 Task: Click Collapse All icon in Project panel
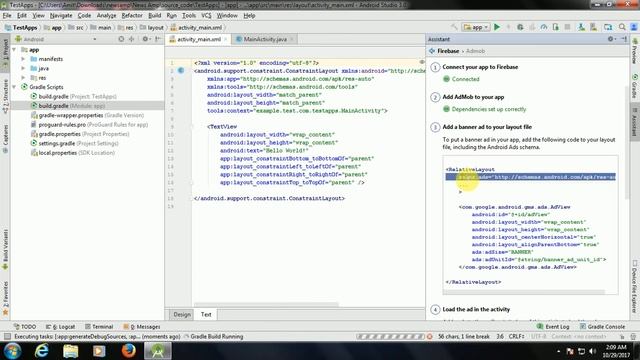pyautogui.click(x=131, y=39)
